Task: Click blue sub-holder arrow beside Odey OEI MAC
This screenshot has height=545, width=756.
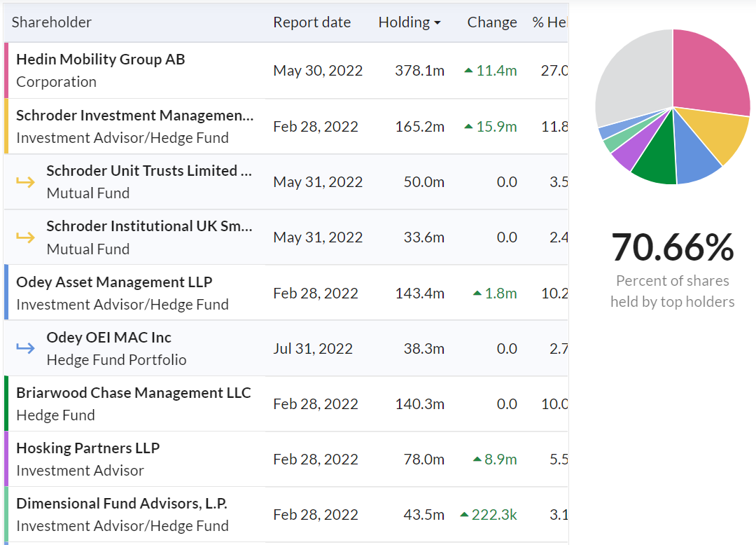Action: click(x=26, y=347)
